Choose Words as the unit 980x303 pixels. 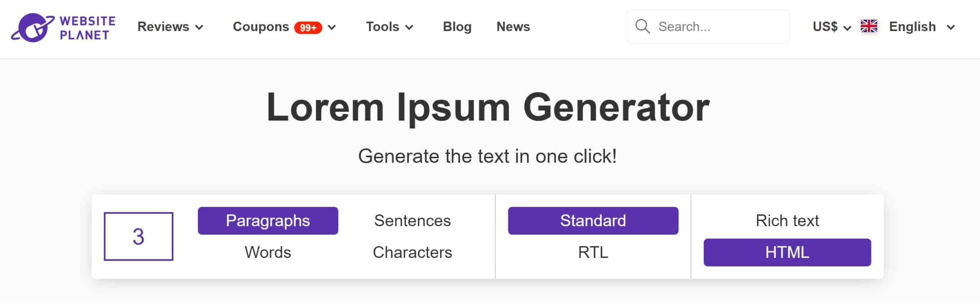click(268, 252)
